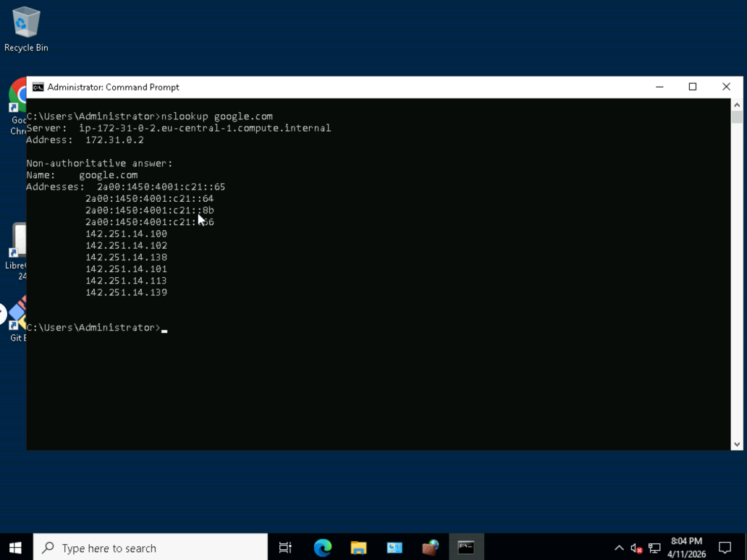Launch Microsoft Edge from the taskbar
The image size is (747, 560).
click(x=323, y=548)
